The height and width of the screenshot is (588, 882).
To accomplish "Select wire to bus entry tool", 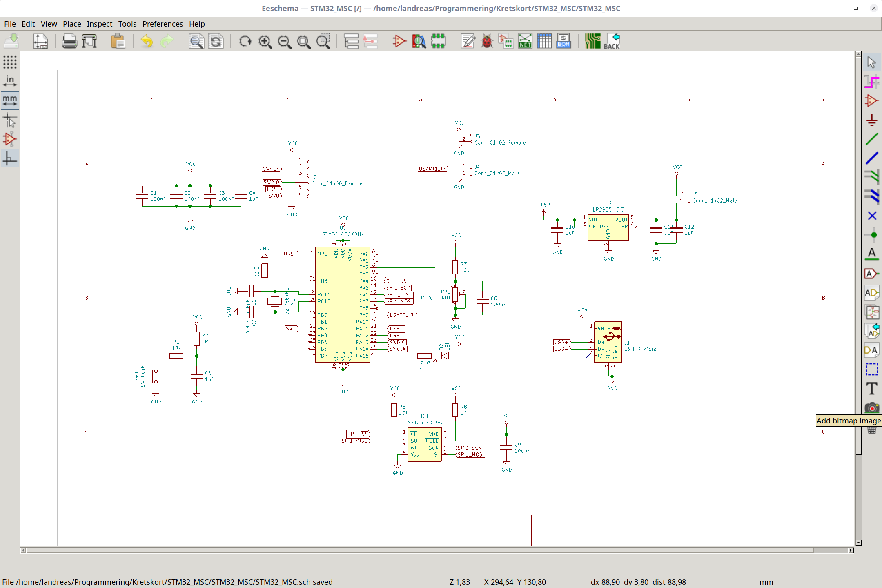I will pos(872,177).
